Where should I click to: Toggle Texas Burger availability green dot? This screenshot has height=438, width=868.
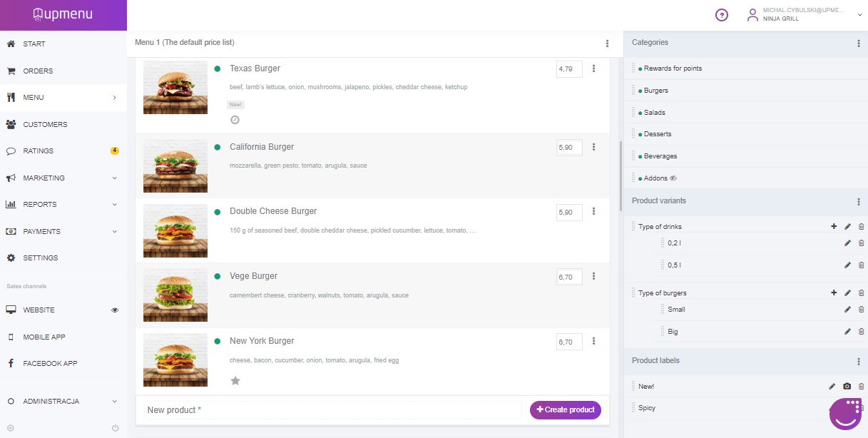(218, 68)
